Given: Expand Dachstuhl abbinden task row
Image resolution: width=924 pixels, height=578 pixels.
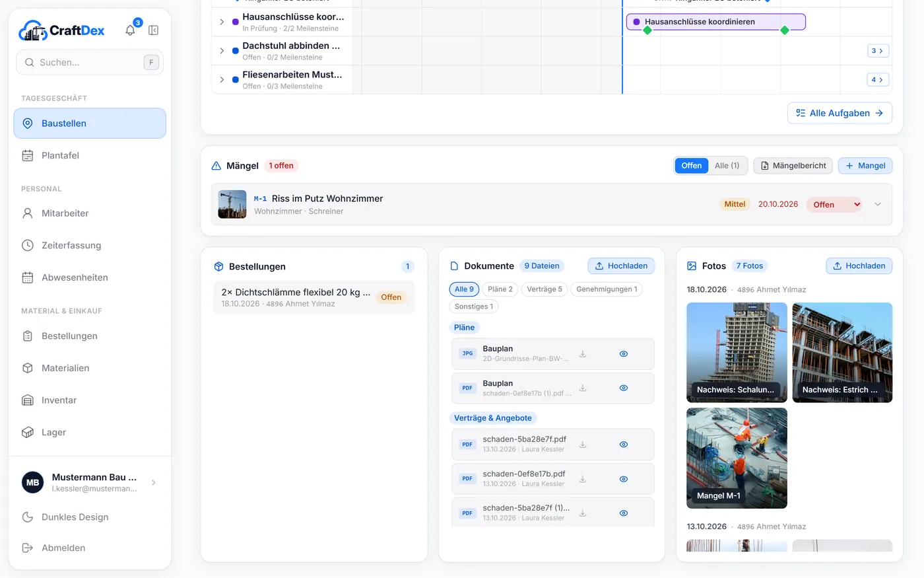Looking at the screenshot, I should 222,51.
